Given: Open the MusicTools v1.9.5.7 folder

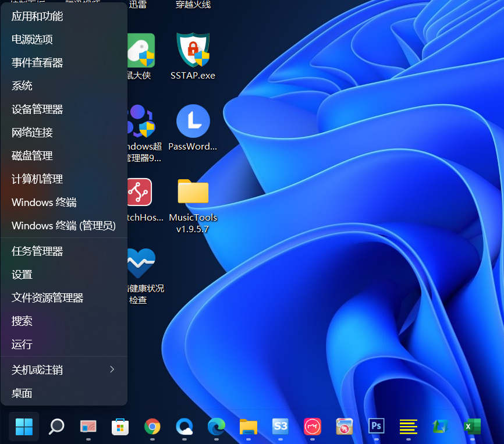Looking at the screenshot, I should 193,192.
